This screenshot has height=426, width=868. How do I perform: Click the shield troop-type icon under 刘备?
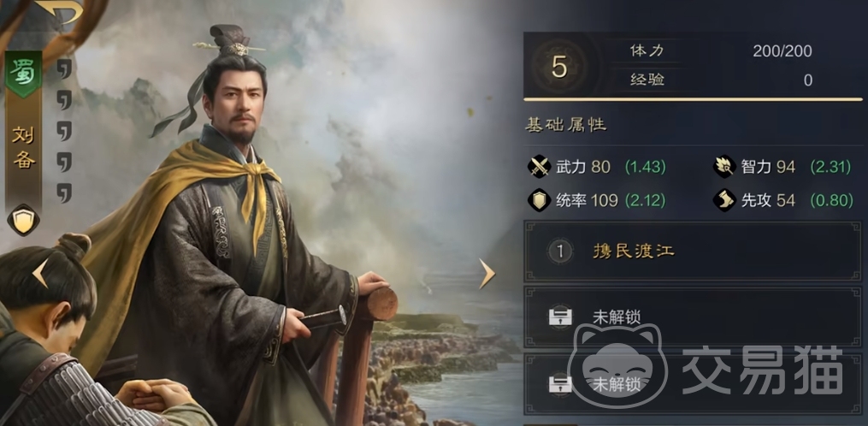coord(23,220)
